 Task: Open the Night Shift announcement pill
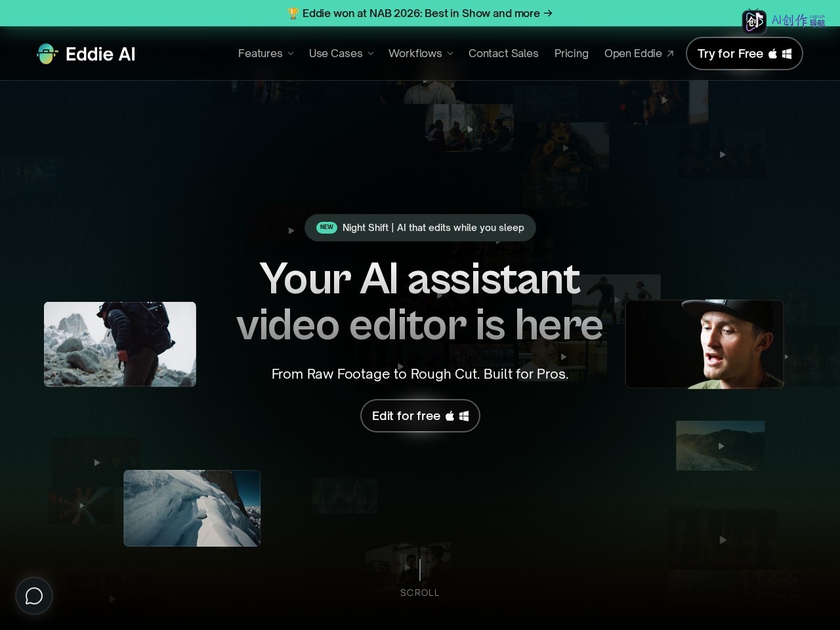tap(420, 228)
